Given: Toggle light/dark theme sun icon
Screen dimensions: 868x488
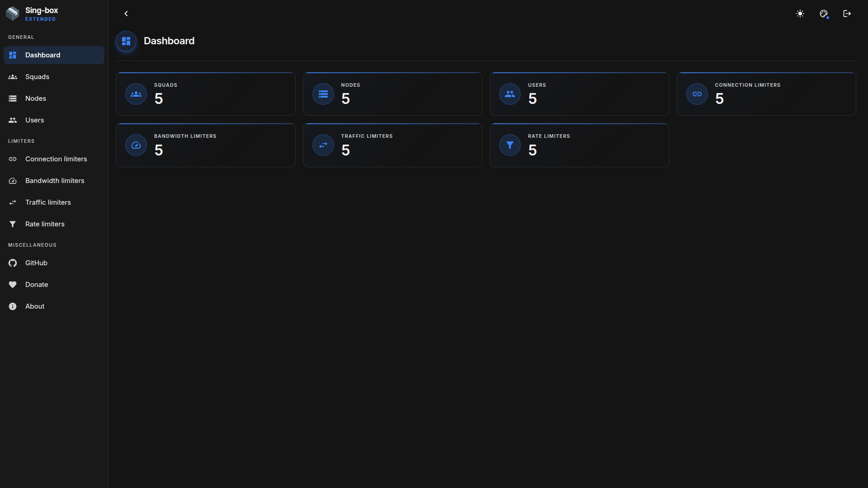Looking at the screenshot, I should click(x=800, y=14).
